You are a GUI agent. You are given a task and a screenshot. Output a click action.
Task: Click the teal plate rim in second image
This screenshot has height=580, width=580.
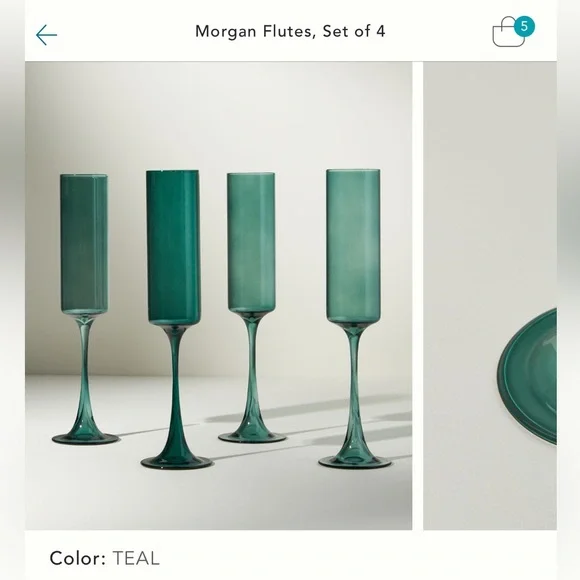click(527, 375)
